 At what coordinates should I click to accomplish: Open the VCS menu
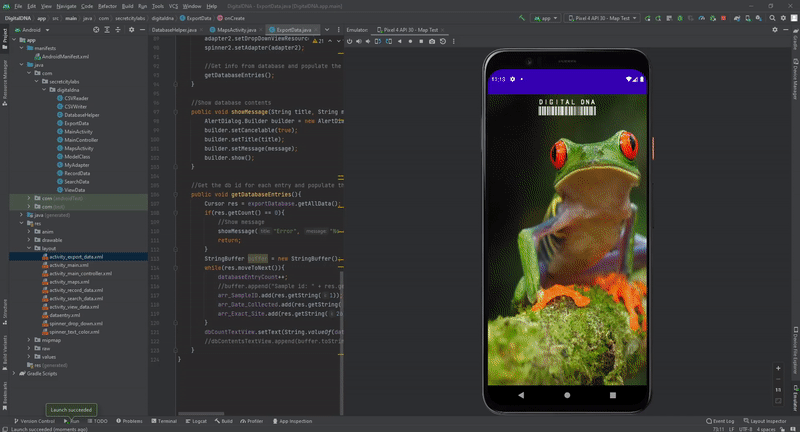tap(173, 6)
